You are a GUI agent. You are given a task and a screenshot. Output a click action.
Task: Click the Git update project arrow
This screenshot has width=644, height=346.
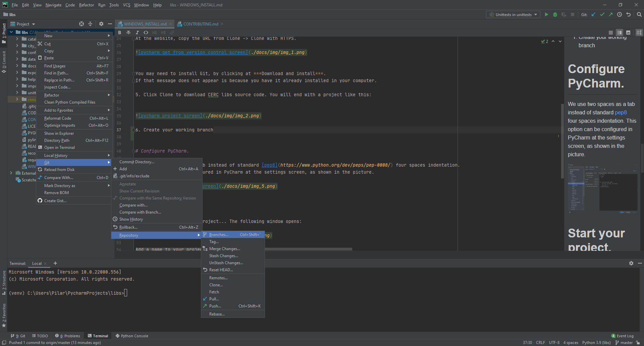click(x=593, y=14)
